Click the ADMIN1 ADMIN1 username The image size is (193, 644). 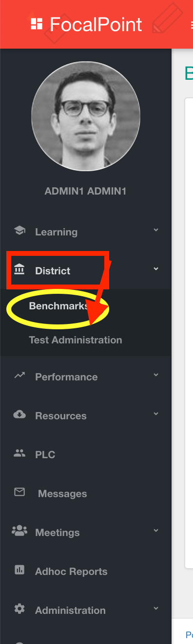point(85,191)
